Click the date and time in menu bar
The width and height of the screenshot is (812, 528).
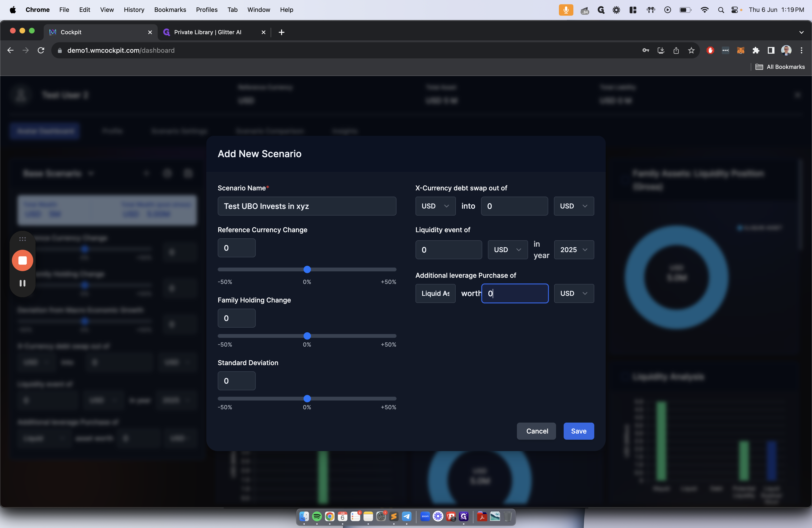click(776, 10)
